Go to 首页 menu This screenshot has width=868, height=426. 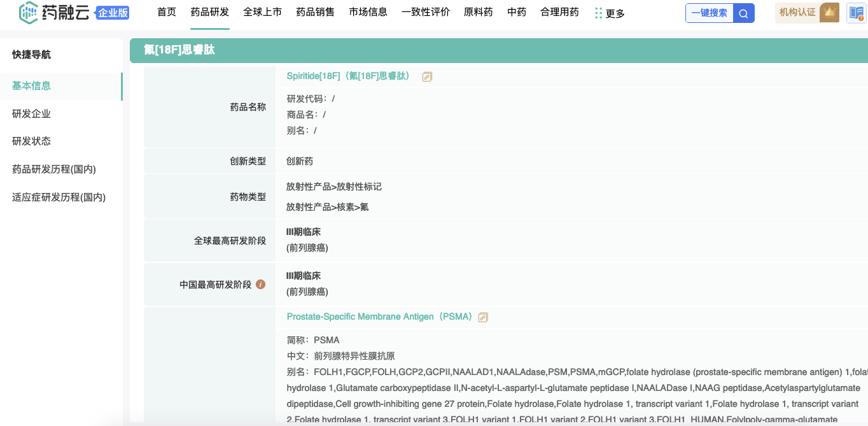[x=167, y=12]
